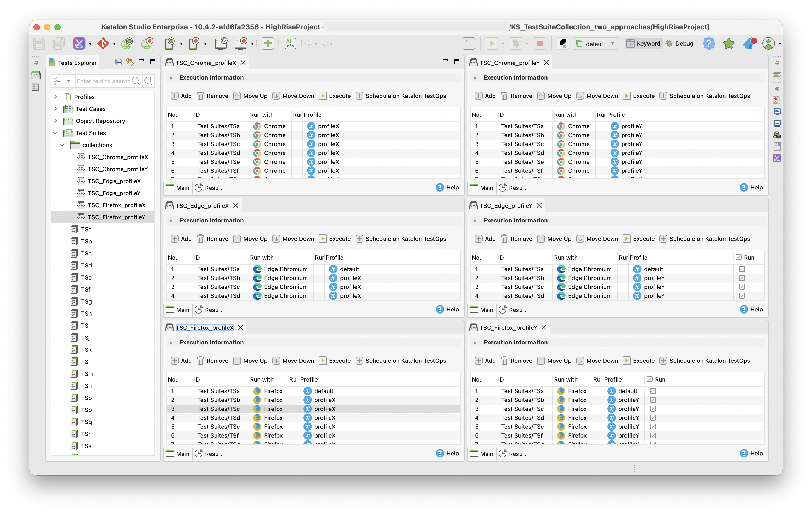Click the Record Web globe icon
The image size is (812, 514).
(x=147, y=43)
